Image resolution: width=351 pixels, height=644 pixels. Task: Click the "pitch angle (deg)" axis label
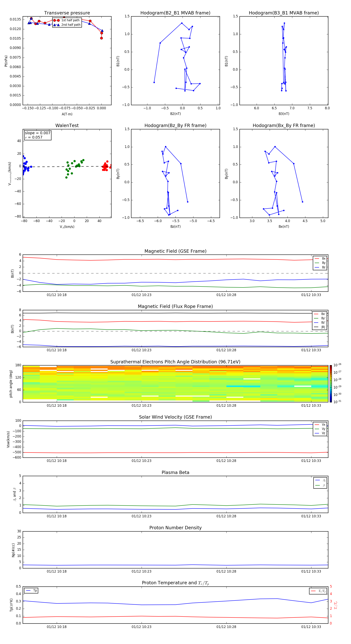[x=11, y=384]
